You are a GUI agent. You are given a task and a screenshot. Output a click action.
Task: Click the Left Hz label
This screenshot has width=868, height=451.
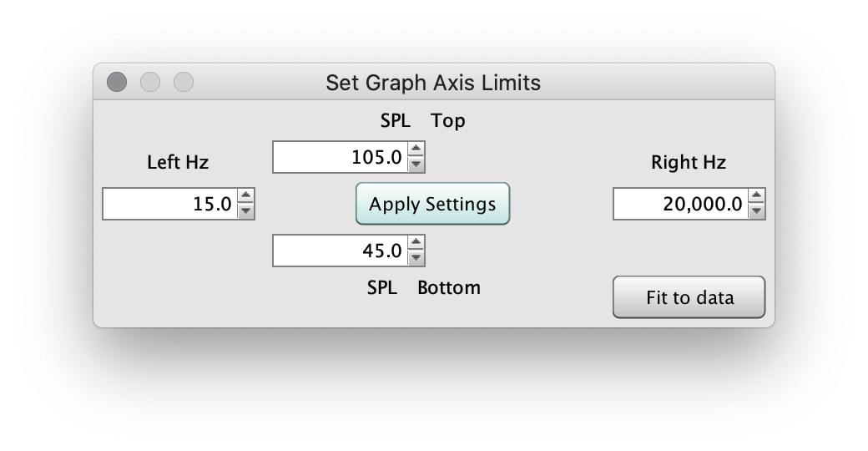tap(178, 162)
